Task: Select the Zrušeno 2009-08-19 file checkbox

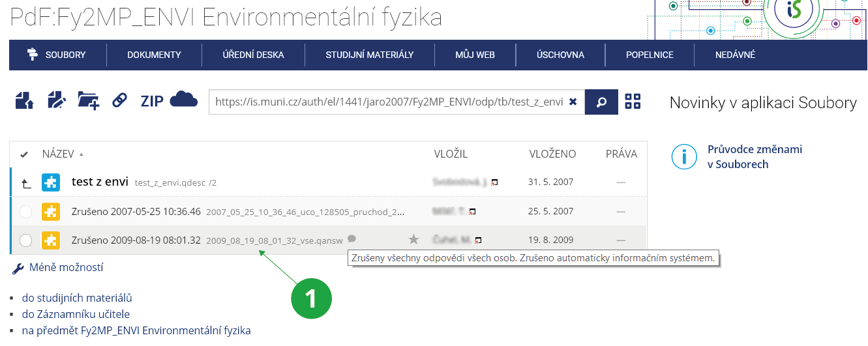Action: [x=25, y=240]
